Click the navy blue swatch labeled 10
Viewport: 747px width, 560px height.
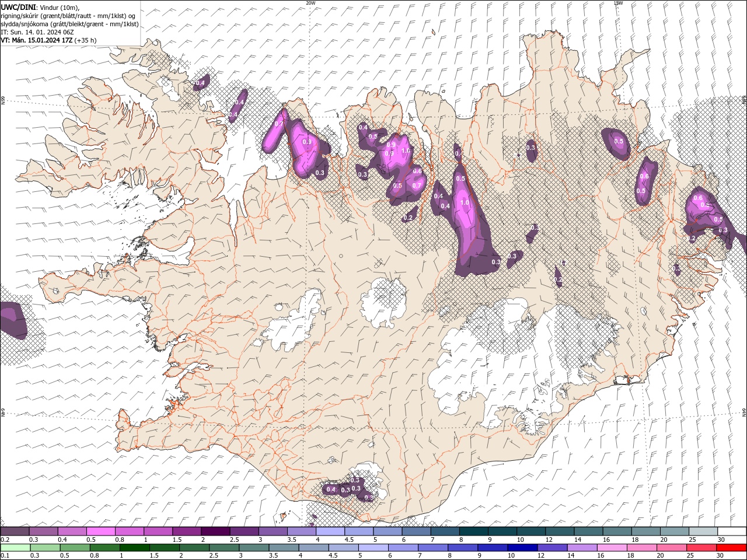point(523,548)
